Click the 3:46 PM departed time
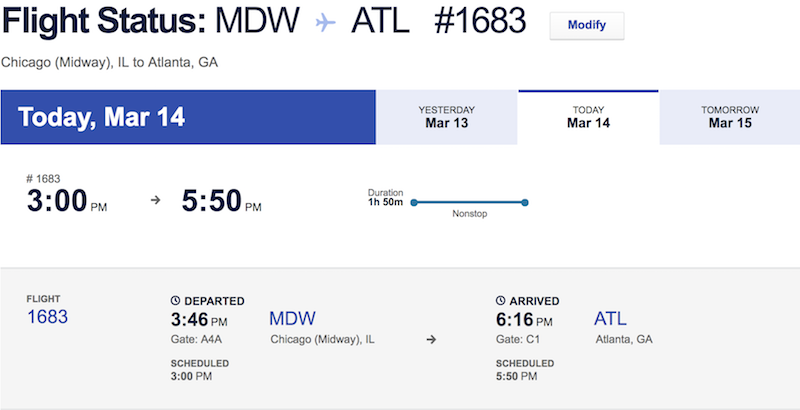 (200, 320)
